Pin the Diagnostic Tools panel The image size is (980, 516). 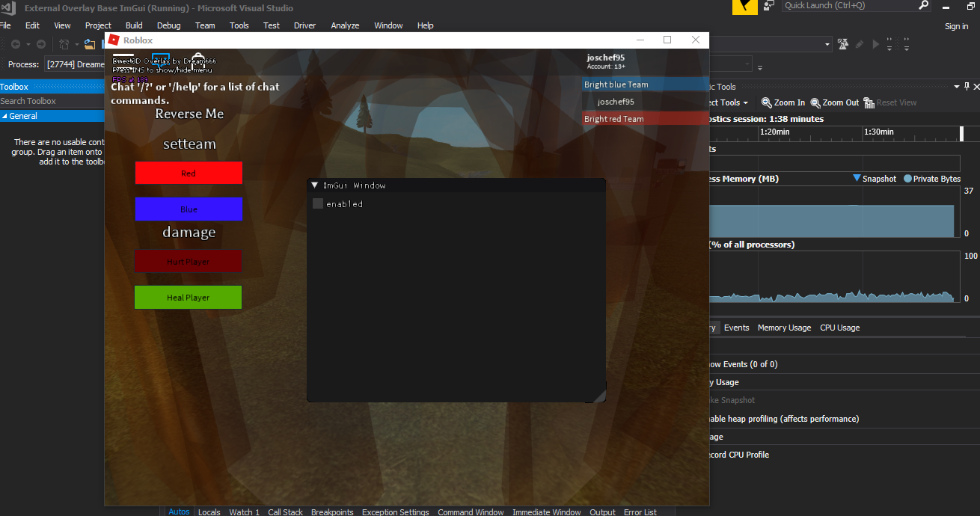[x=967, y=87]
